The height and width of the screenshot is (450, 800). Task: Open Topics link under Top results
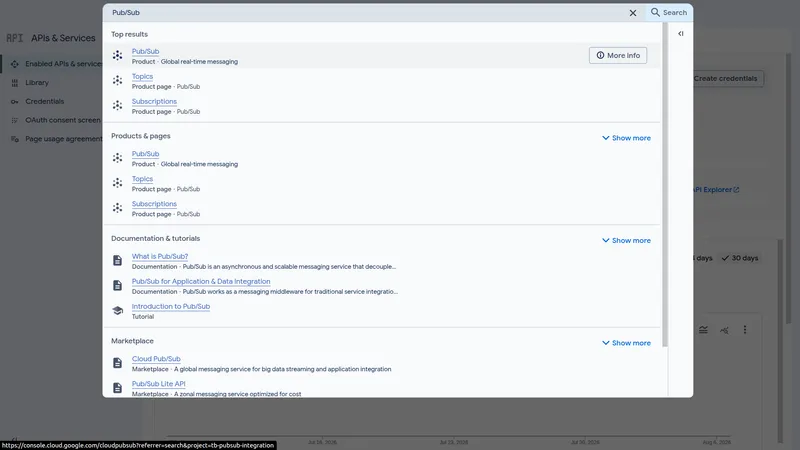click(x=142, y=76)
